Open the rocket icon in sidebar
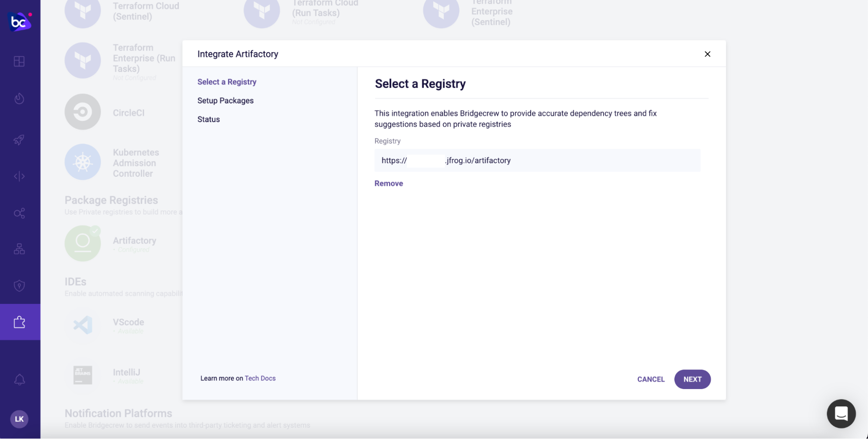This screenshot has height=439, width=868. (x=19, y=140)
